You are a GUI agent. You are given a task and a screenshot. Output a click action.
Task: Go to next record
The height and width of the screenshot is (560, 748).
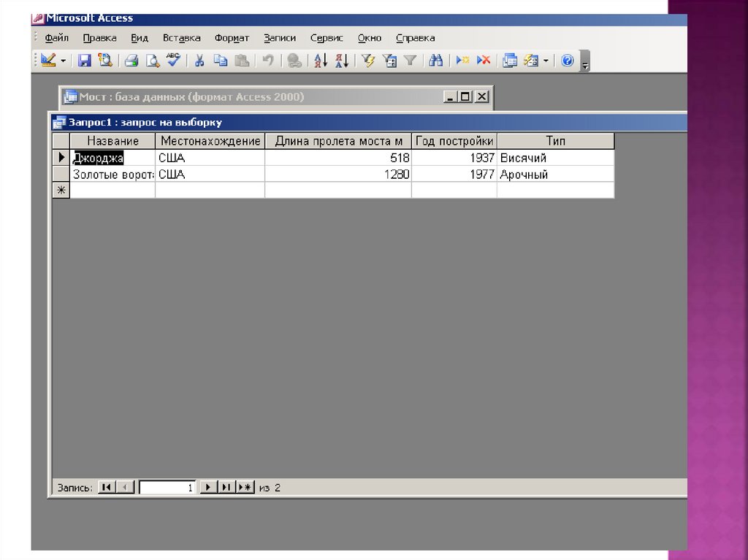coord(207,487)
